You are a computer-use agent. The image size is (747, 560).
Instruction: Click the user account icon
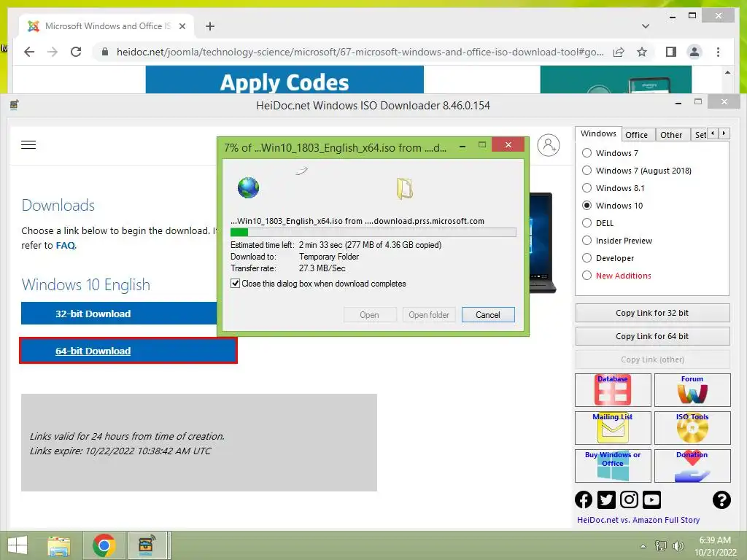(x=549, y=145)
